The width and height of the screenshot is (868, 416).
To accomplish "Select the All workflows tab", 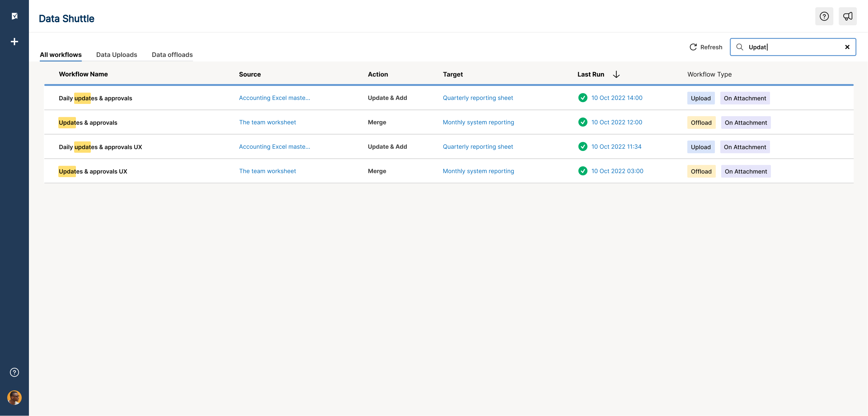I will click(61, 55).
